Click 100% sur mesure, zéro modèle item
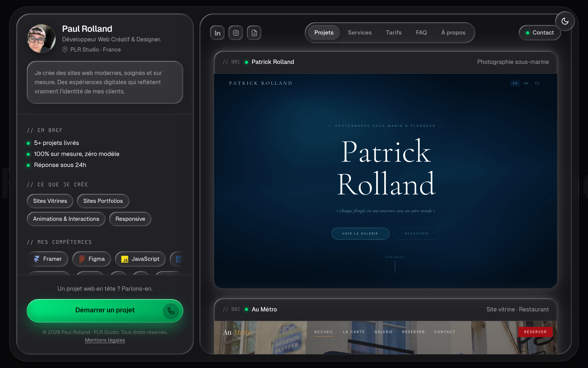This screenshot has width=588, height=368. point(76,154)
